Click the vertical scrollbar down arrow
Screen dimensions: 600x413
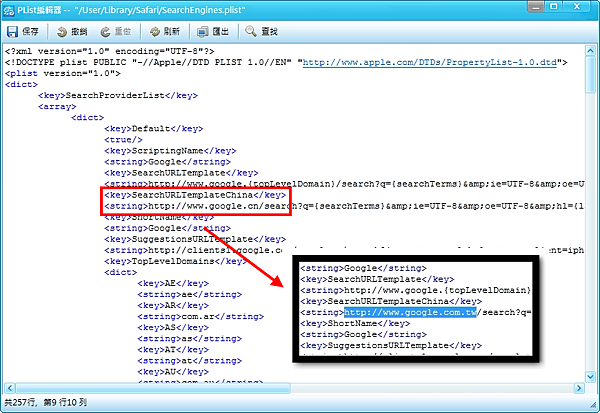590,377
